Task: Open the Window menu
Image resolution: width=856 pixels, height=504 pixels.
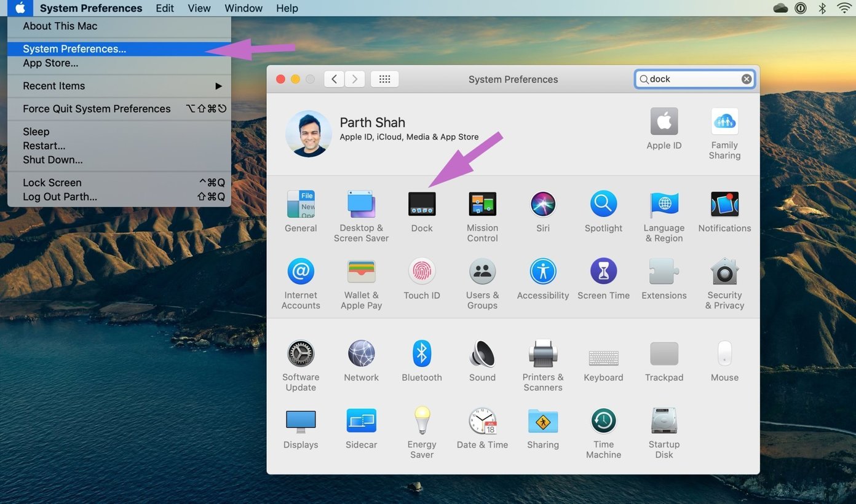Action: click(243, 8)
